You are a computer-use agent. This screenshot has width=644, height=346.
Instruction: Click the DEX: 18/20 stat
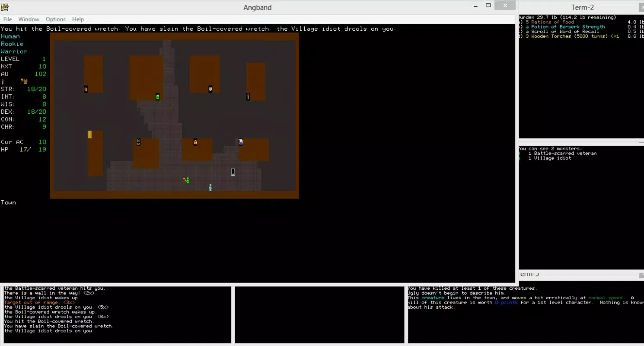[23, 112]
